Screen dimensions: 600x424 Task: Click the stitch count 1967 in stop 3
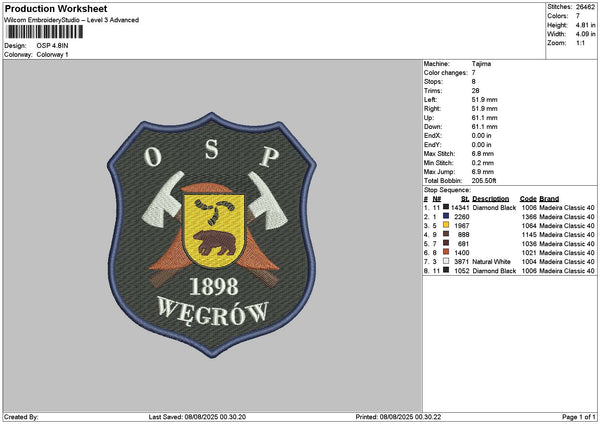(x=462, y=226)
